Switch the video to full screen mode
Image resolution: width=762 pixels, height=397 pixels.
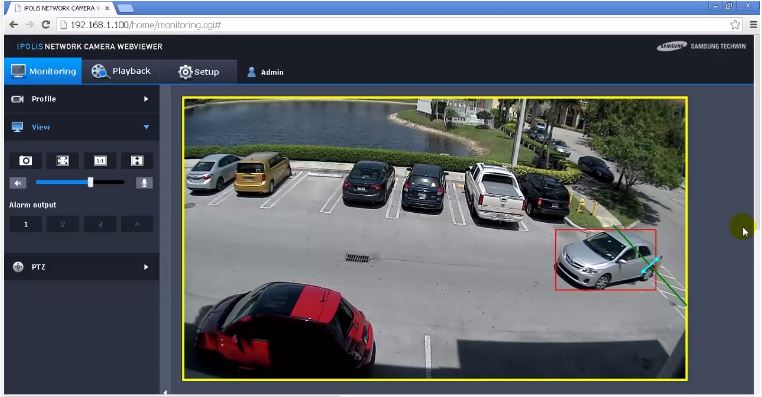[137, 161]
